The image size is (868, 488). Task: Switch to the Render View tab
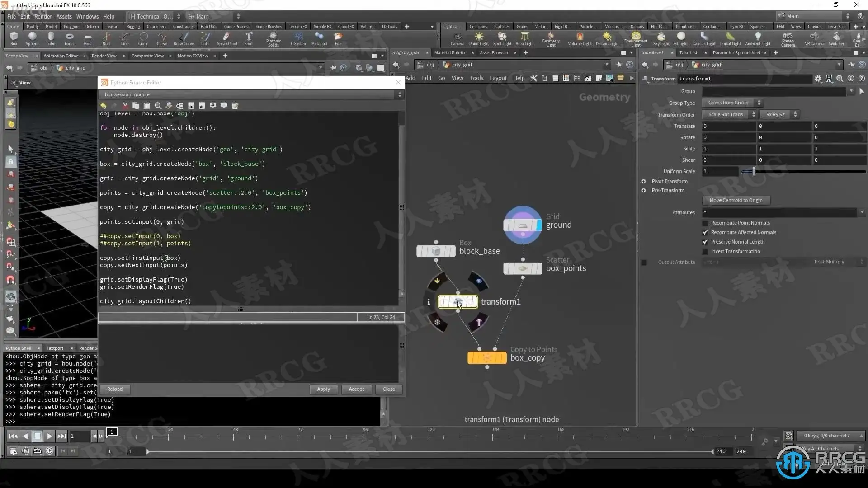pyautogui.click(x=104, y=56)
